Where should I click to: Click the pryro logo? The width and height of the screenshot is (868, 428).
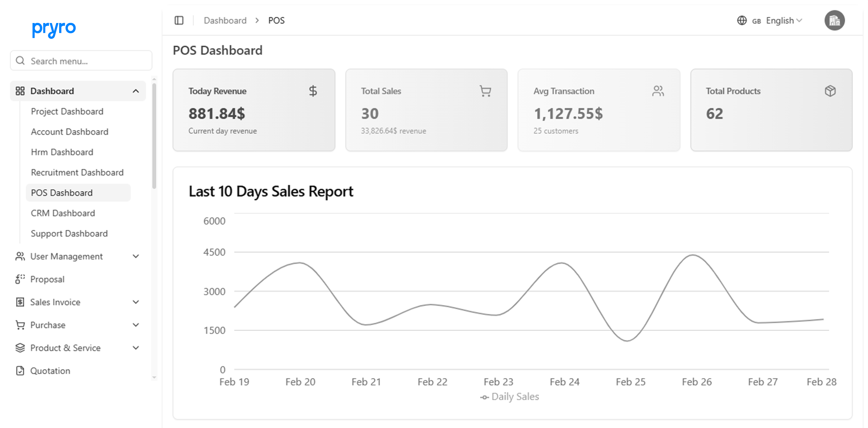tap(54, 29)
